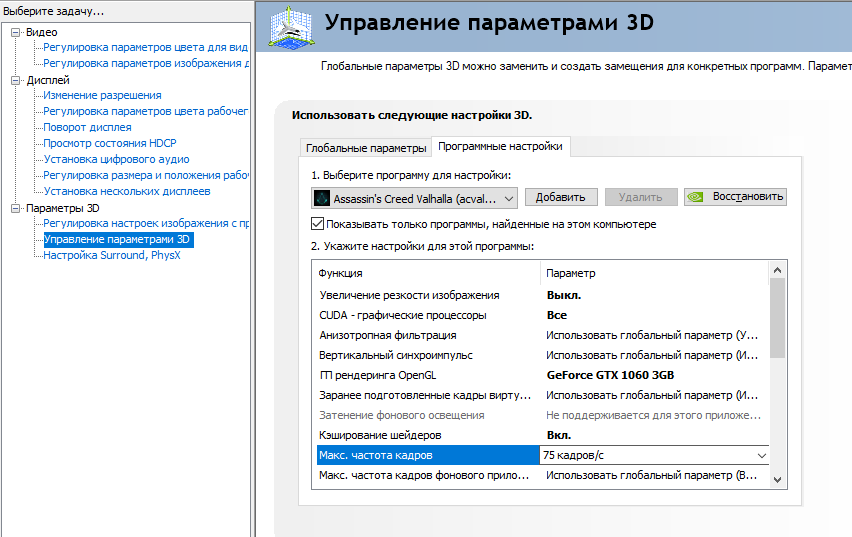Click the GeForce GTX 1060 3GB value
This screenshot has height=537, width=852.
pos(610,375)
